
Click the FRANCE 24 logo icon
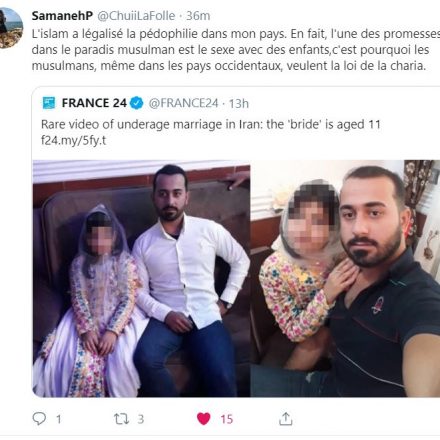pos(49,103)
